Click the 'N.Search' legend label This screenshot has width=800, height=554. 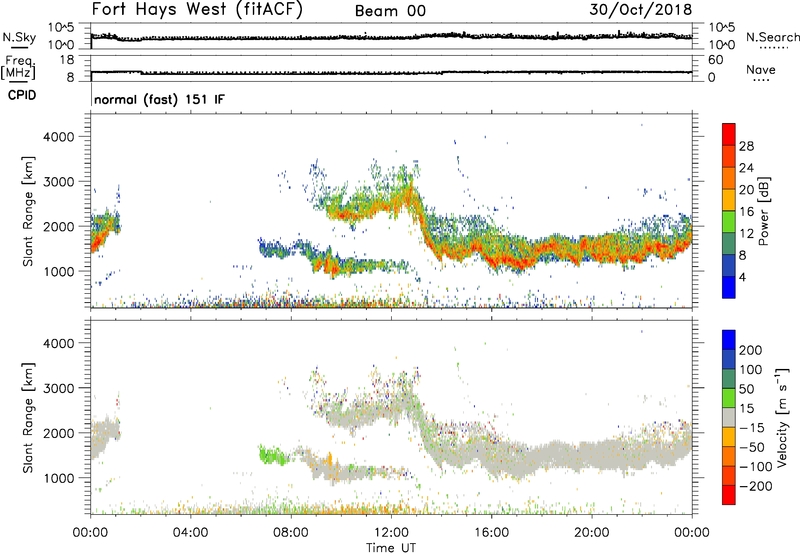(772, 37)
